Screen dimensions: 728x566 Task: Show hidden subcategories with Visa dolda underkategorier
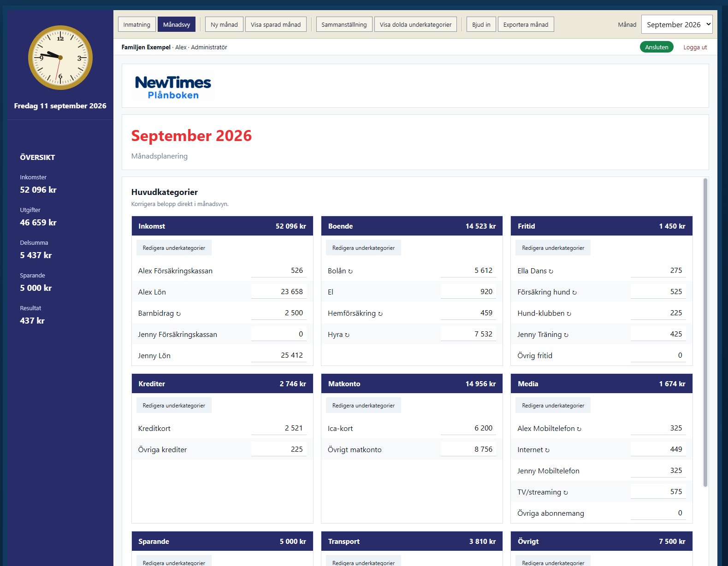415,24
